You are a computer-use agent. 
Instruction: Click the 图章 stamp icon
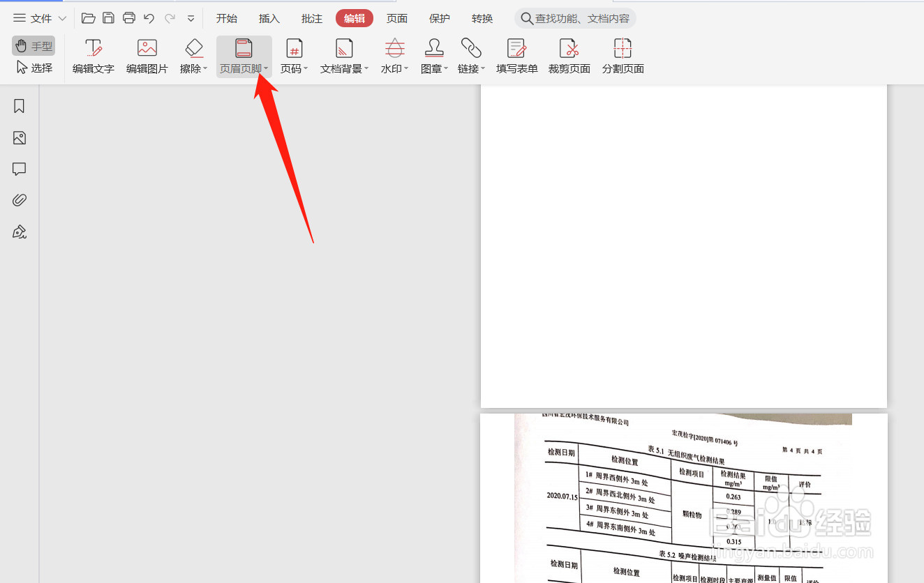(x=434, y=48)
